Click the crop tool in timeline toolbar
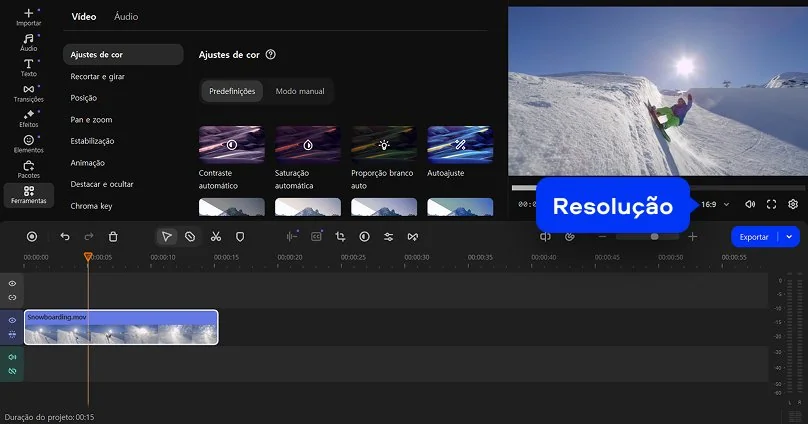Screen dimensions: 808x424 pos(340,237)
